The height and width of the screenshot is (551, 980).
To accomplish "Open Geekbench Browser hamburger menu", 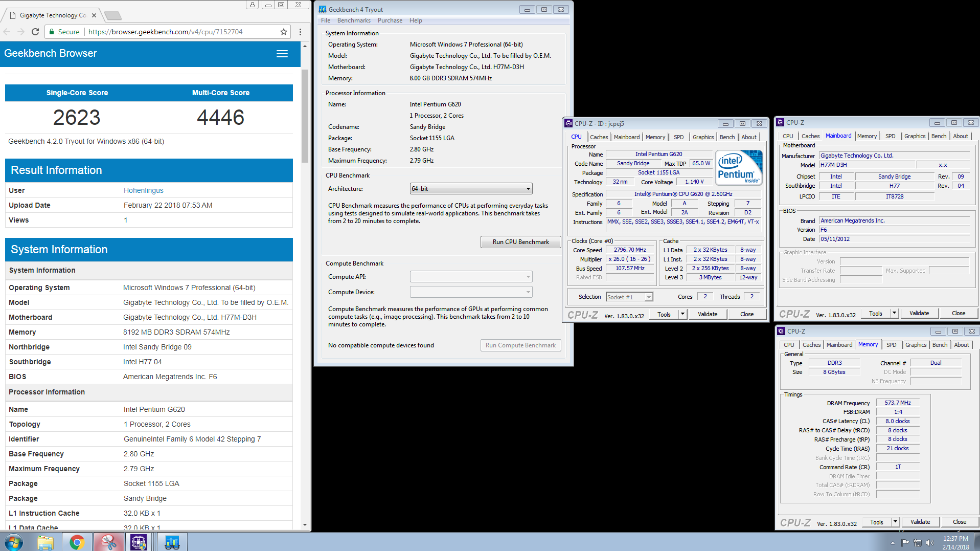I will click(282, 54).
